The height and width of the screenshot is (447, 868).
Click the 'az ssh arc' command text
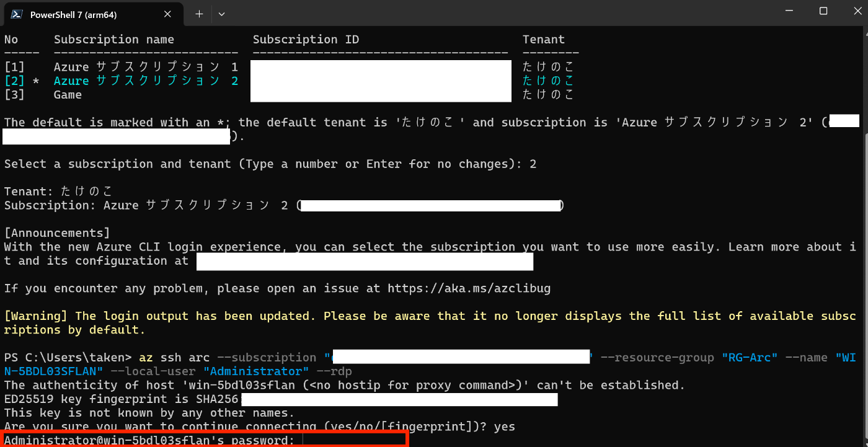[x=174, y=358]
